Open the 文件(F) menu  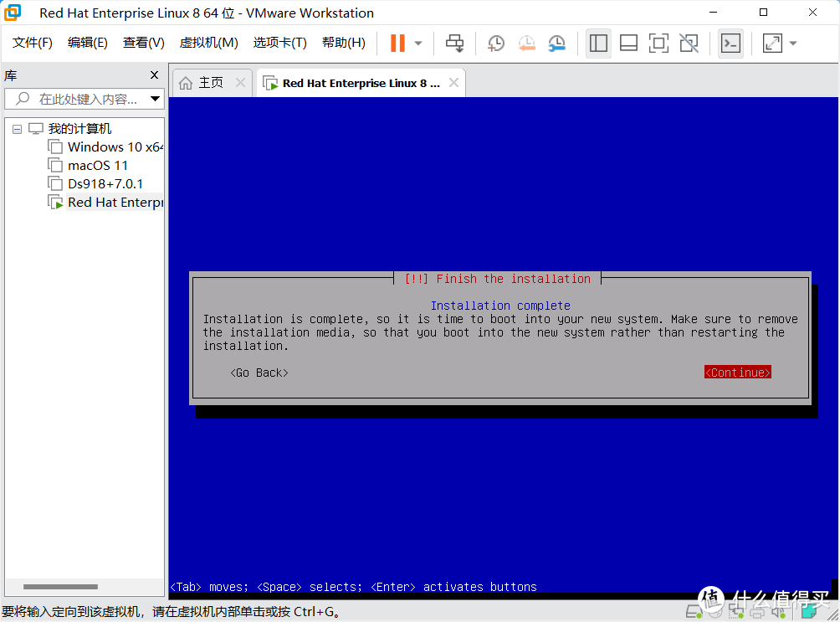[32, 43]
